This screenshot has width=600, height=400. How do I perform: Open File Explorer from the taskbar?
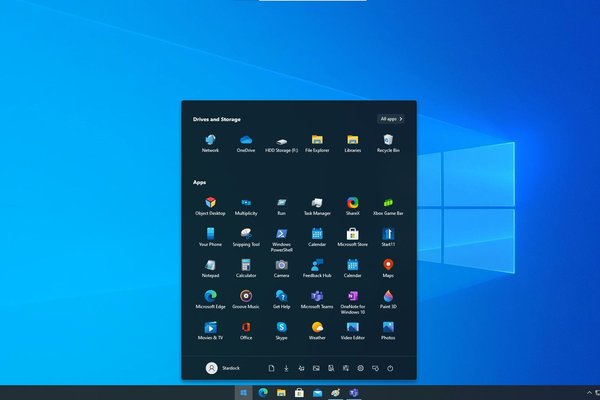(x=281, y=393)
